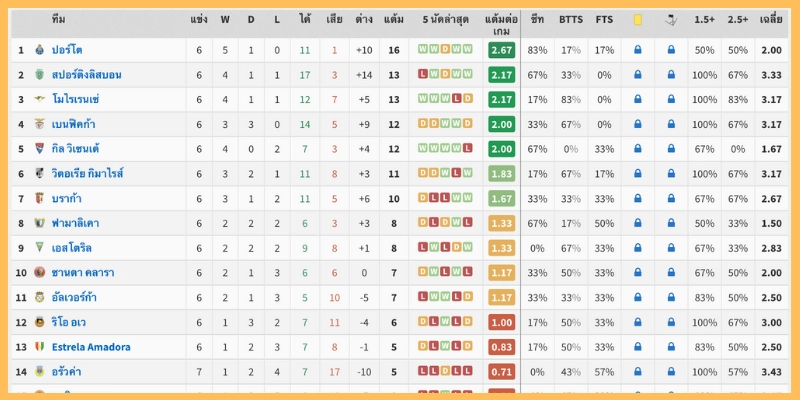Click the Estrela Amadora crest icon
The width and height of the screenshot is (800, 400).
pos(39,347)
